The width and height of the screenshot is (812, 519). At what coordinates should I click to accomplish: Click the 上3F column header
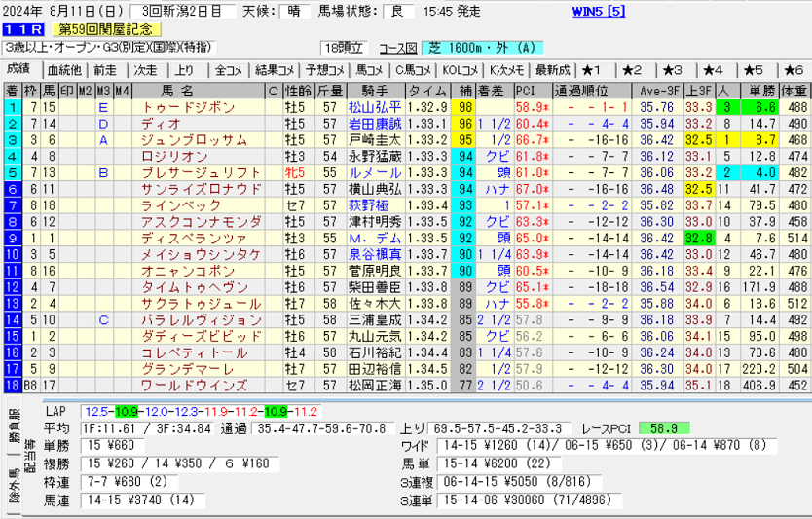(x=696, y=91)
